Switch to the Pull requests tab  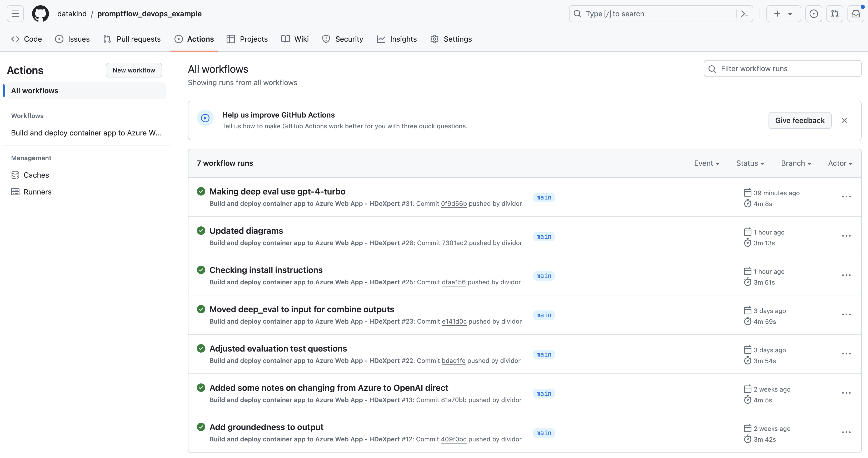coord(132,39)
